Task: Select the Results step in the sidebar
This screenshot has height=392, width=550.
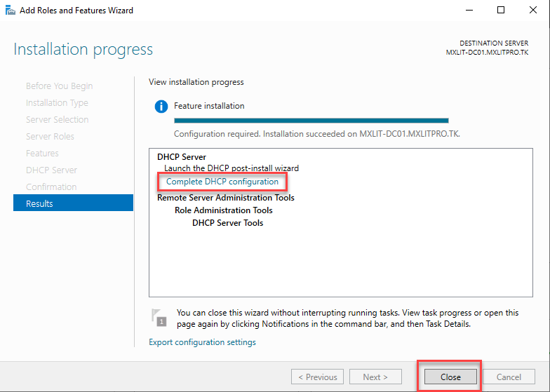Action: (x=73, y=203)
